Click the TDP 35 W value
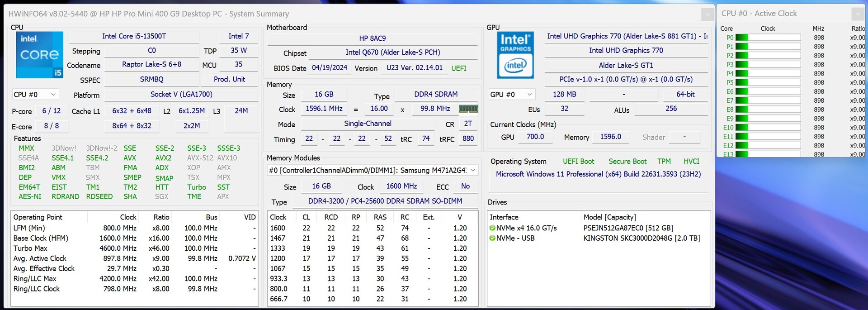 point(238,51)
